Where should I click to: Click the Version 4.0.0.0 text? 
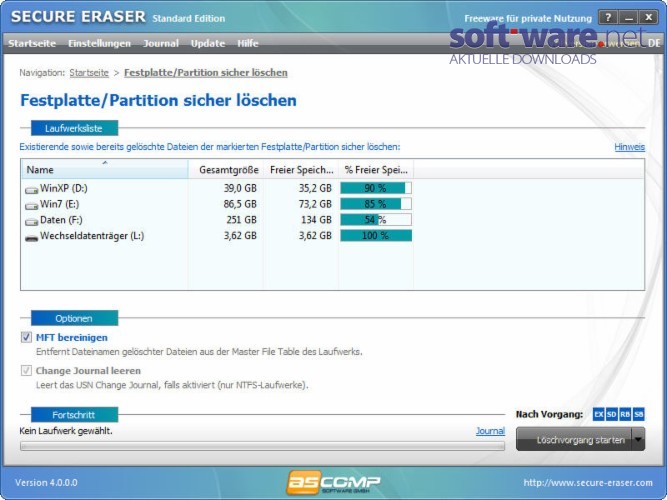coord(46,483)
